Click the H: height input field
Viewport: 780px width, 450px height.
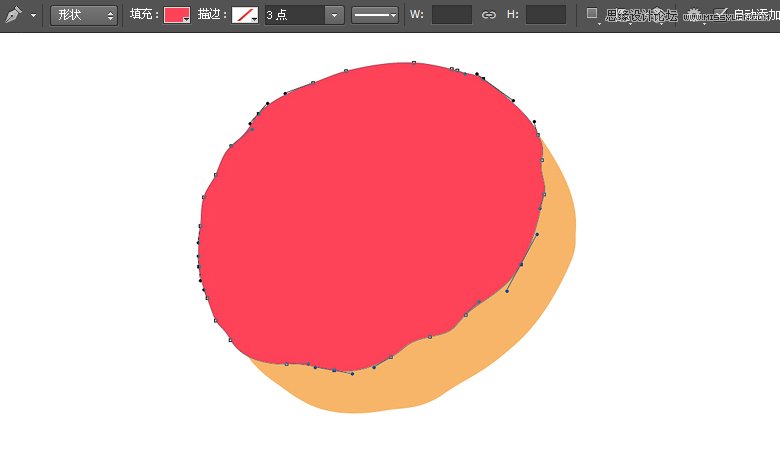(x=546, y=15)
